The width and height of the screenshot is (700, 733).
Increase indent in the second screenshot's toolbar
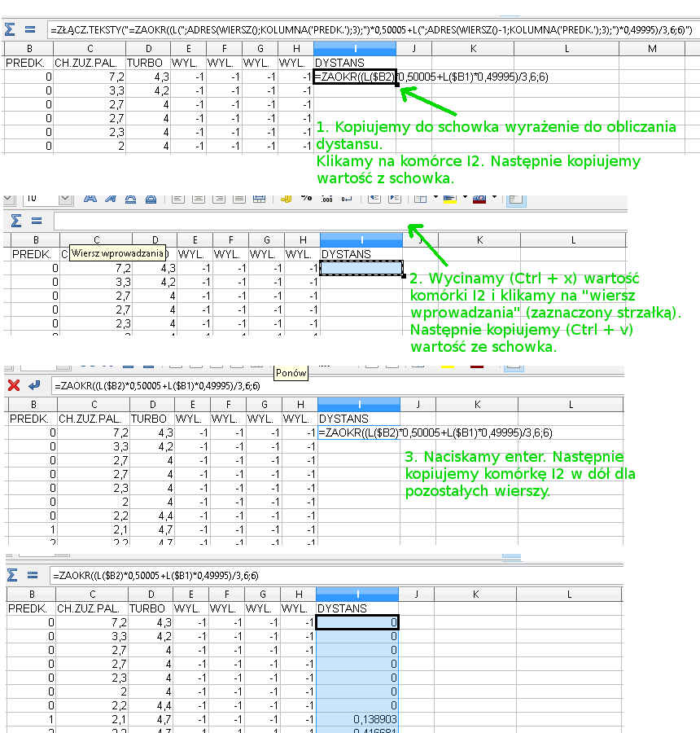[x=395, y=199]
